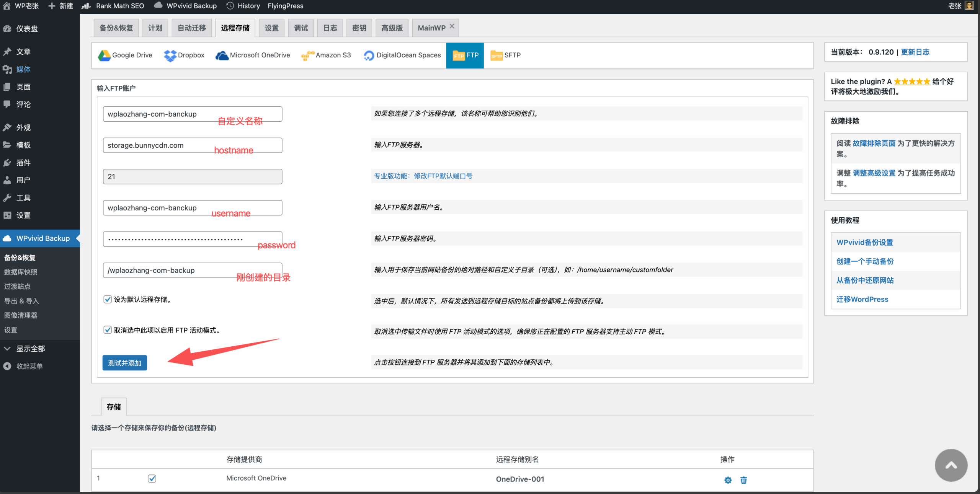
Task: Open the 备份&恢复 tab
Action: coord(116,28)
